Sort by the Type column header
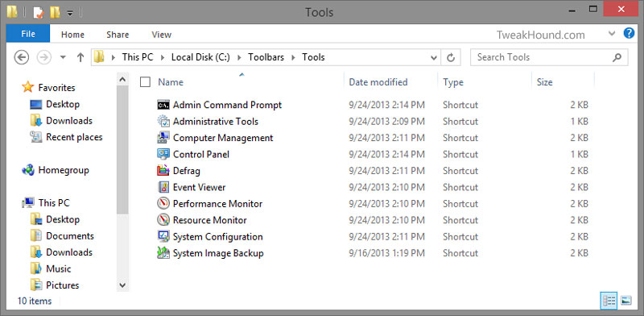The width and height of the screenshot is (644, 316). [453, 82]
